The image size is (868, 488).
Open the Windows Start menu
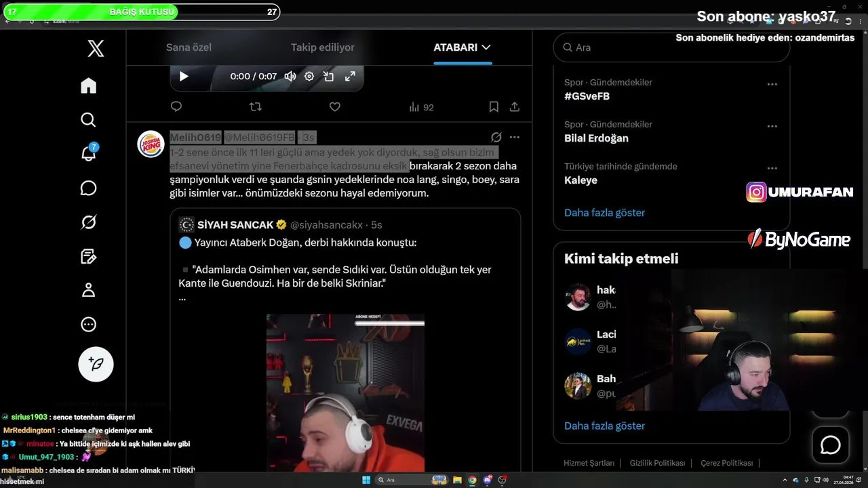point(366,480)
